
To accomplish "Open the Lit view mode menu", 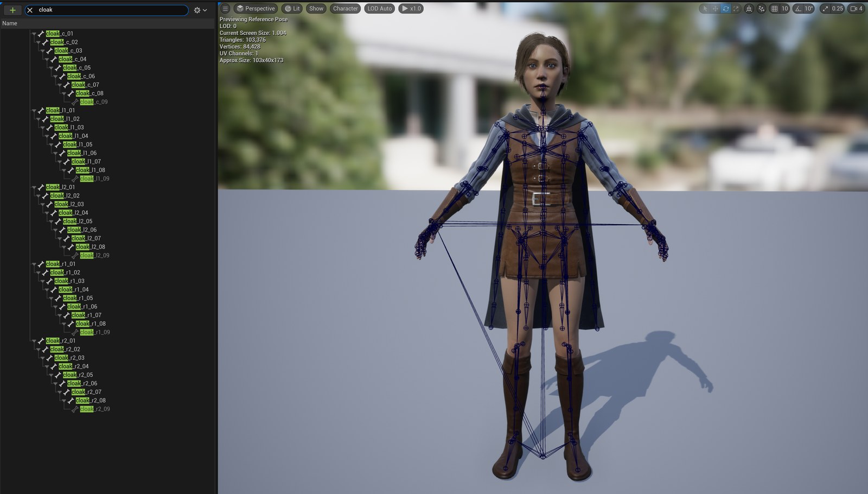I will 292,9.
